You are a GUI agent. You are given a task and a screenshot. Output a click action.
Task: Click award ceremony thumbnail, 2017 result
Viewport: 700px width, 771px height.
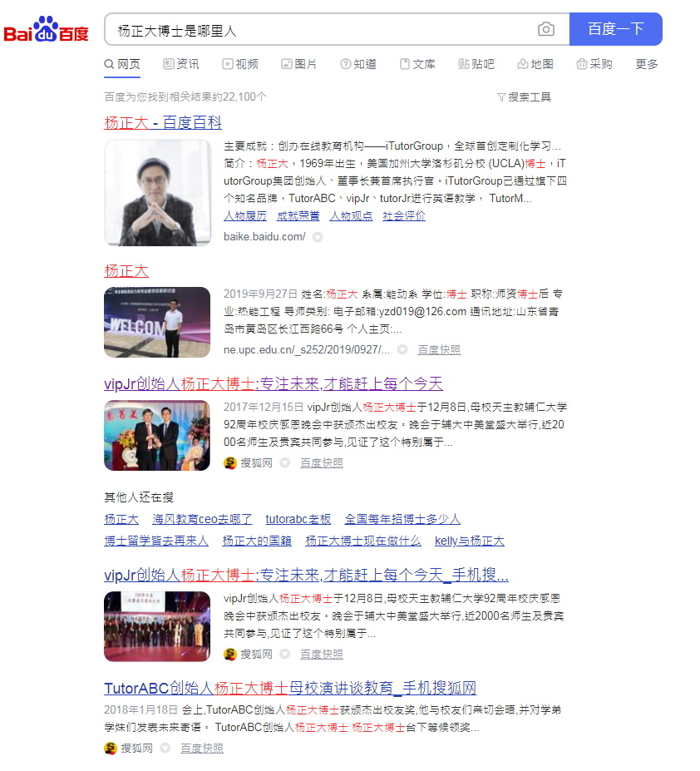point(157,436)
